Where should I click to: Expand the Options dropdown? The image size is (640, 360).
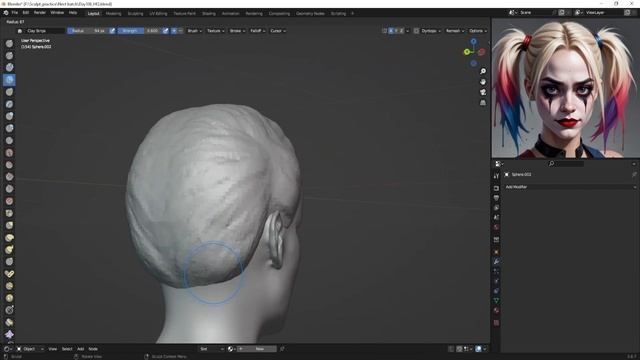[x=478, y=31]
